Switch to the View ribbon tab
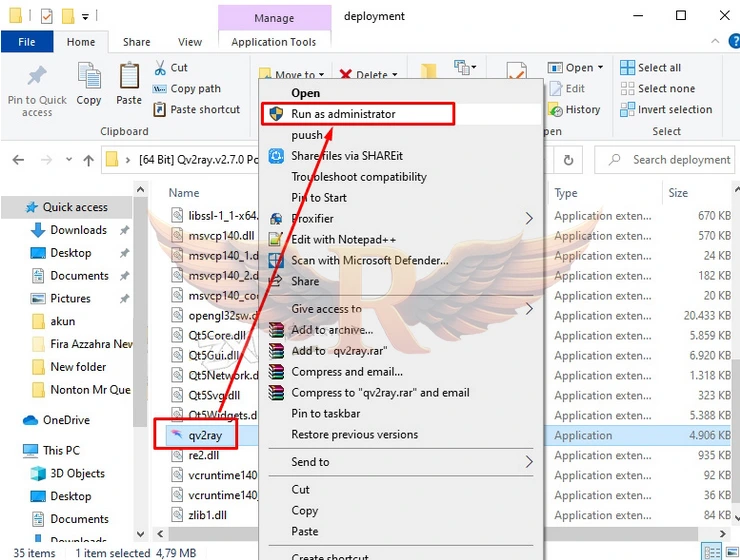 [x=190, y=42]
